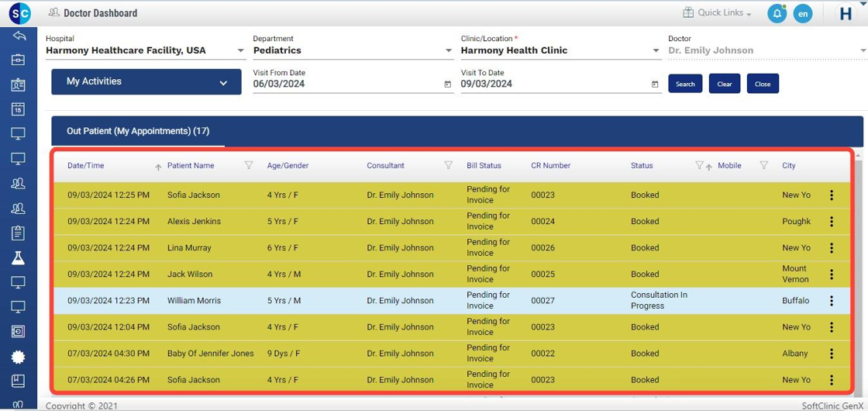868x411 pixels.
Task: Click the Buffalo city cell
Action: (795, 301)
